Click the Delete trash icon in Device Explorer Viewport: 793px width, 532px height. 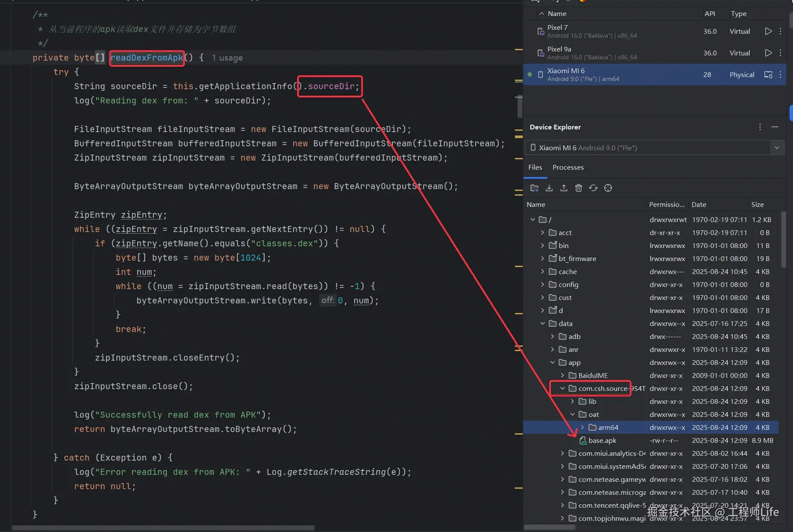point(579,188)
